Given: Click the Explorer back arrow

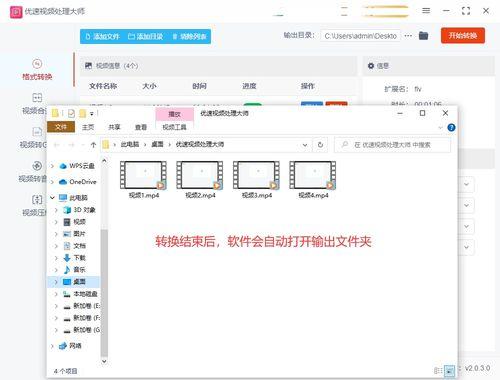Looking at the screenshot, I should click(57, 145).
